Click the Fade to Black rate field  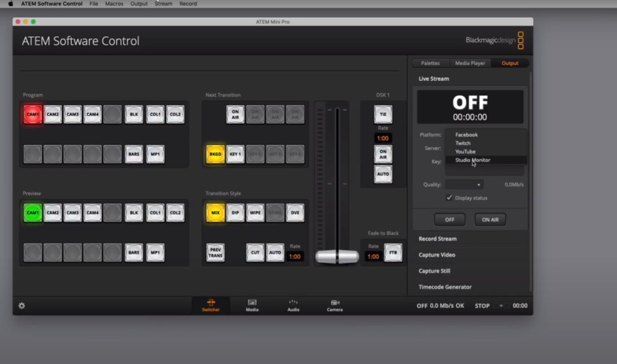373,257
